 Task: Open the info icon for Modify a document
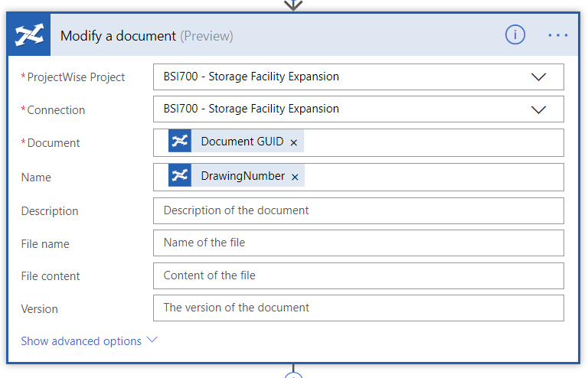514,35
